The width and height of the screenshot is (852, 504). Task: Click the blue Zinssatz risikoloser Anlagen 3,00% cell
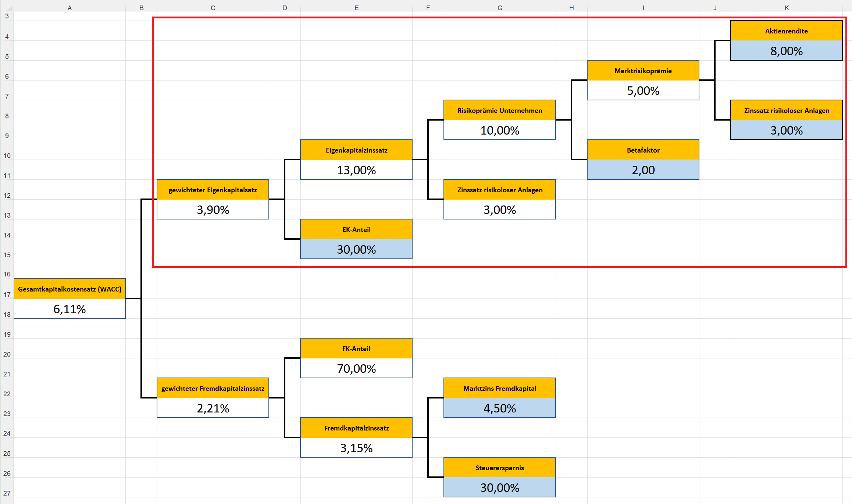click(x=786, y=130)
